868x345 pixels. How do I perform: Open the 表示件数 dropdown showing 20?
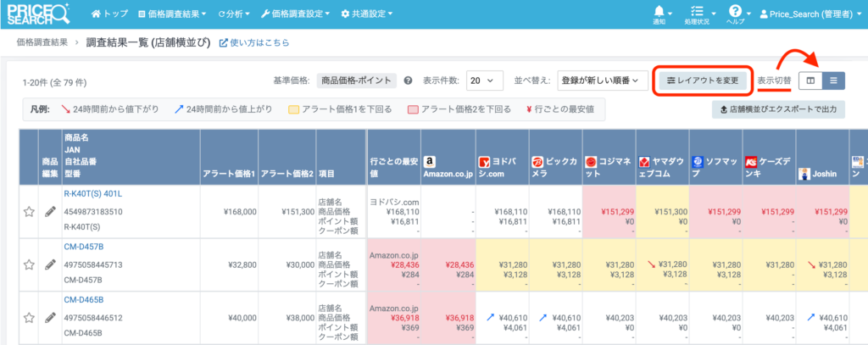484,81
